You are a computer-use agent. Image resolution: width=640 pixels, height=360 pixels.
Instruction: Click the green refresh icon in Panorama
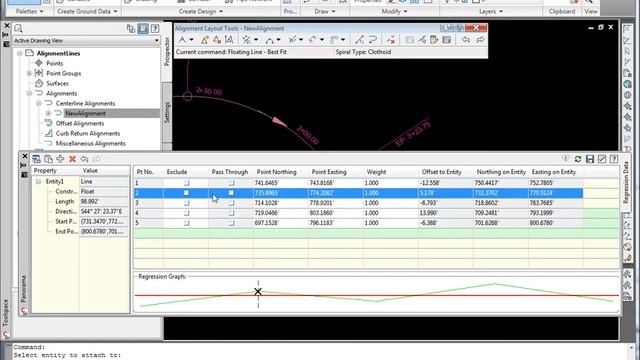(578, 159)
